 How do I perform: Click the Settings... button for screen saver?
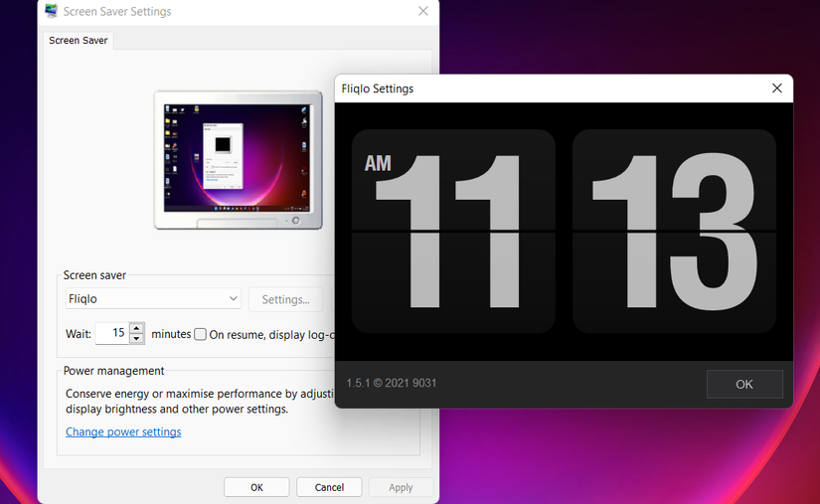[285, 299]
